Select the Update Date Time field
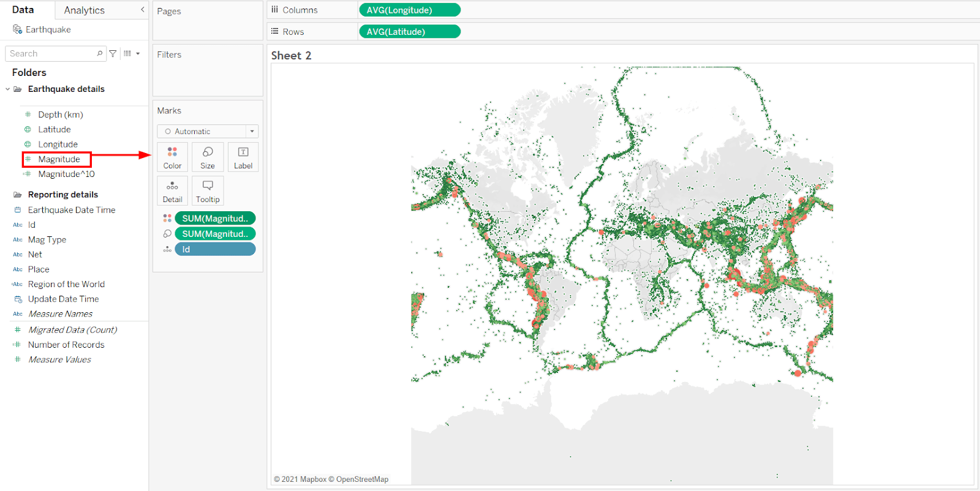Viewport: 980px width, 491px height. pos(63,299)
